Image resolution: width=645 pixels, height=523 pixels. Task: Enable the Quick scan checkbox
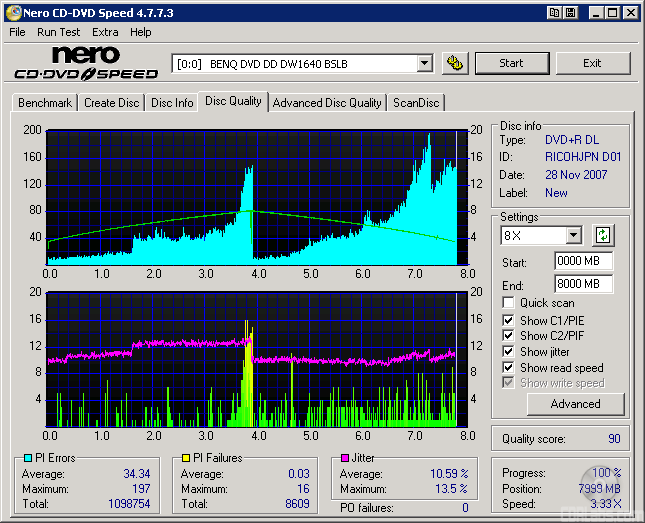[x=509, y=303]
